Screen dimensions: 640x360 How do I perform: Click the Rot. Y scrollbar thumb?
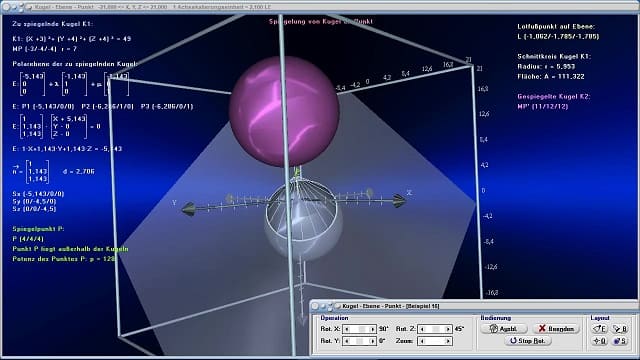click(x=359, y=341)
